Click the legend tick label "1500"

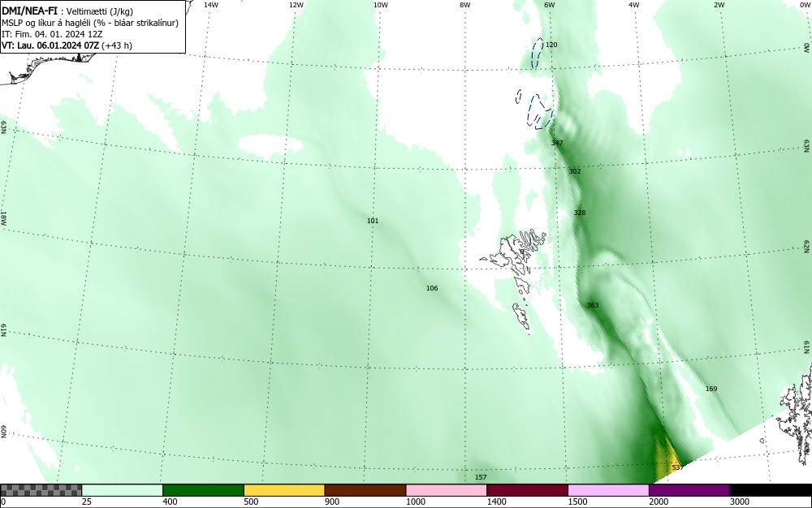(x=577, y=502)
